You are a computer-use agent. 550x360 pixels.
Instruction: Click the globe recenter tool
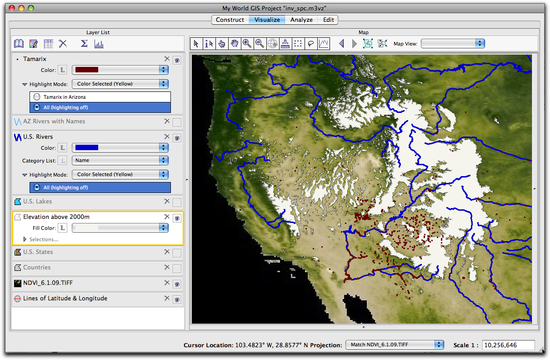(273, 44)
